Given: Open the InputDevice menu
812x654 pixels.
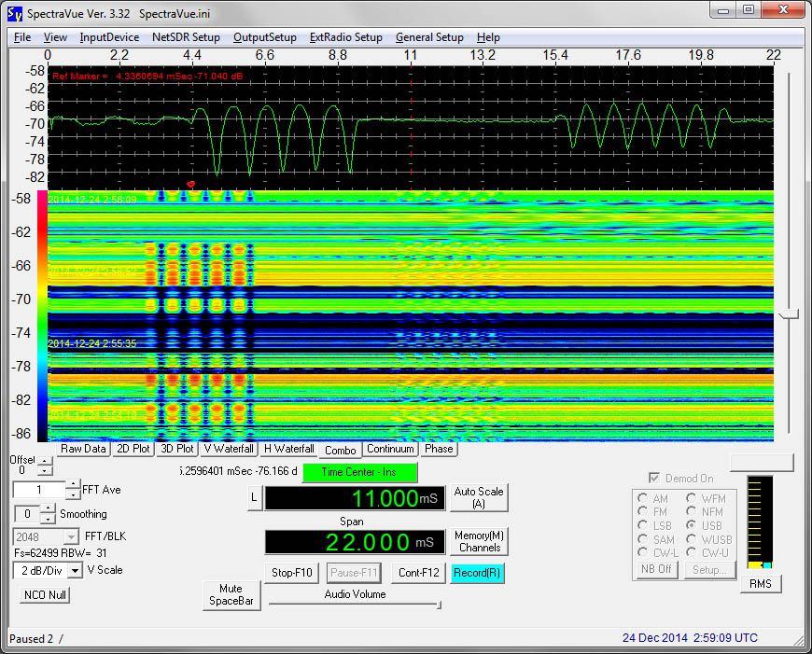Looking at the screenshot, I should coord(109,37).
